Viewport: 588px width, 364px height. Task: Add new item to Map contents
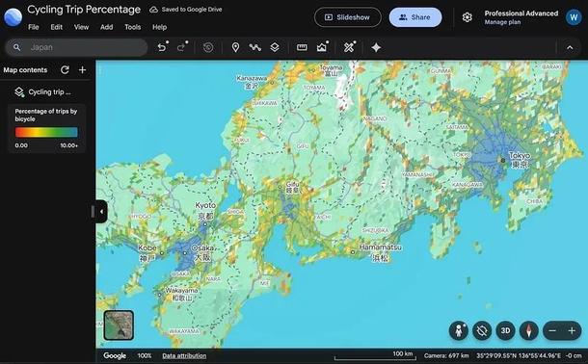click(82, 70)
